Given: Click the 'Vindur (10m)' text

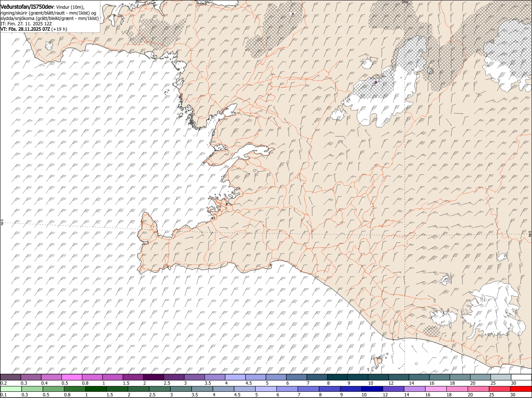Looking at the screenshot, I should (69, 7).
